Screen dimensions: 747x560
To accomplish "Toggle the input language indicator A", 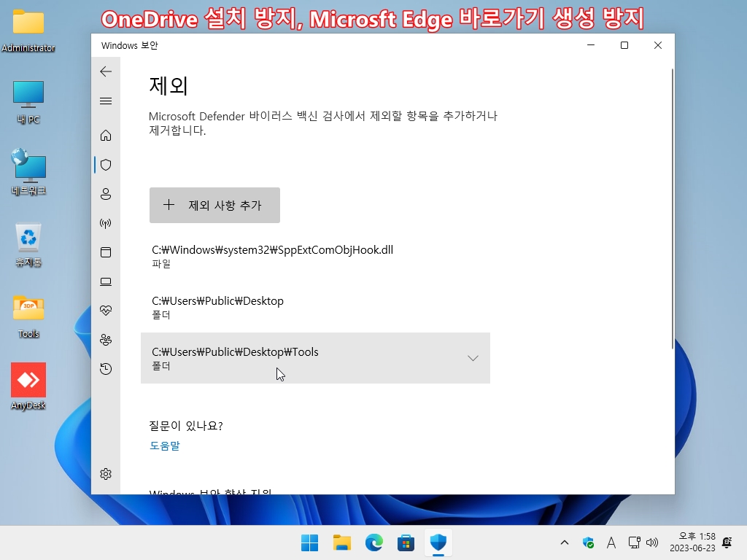I will pos(611,542).
